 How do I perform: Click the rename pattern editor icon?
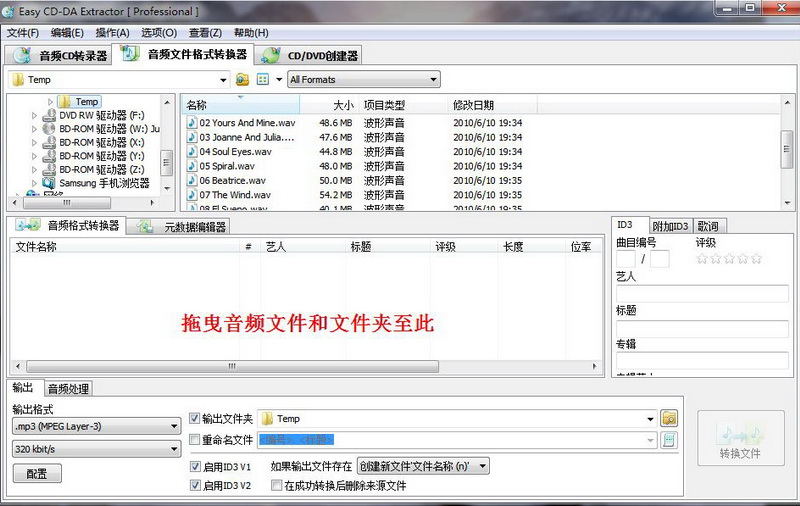click(x=669, y=440)
